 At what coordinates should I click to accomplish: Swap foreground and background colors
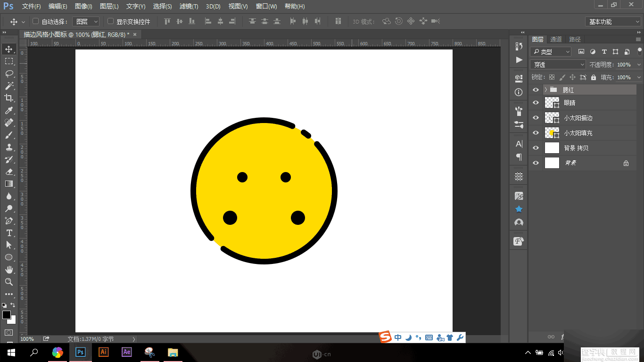pos(13,305)
